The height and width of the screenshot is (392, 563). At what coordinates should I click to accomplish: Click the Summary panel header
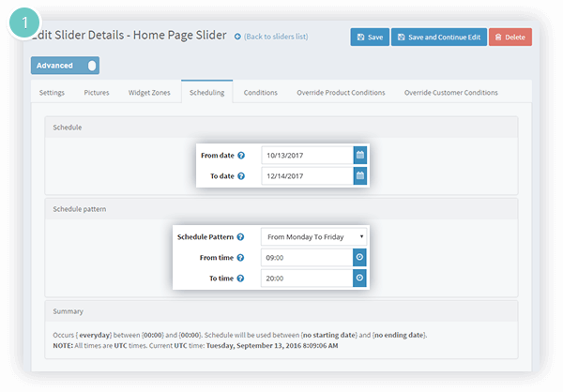[281, 311]
